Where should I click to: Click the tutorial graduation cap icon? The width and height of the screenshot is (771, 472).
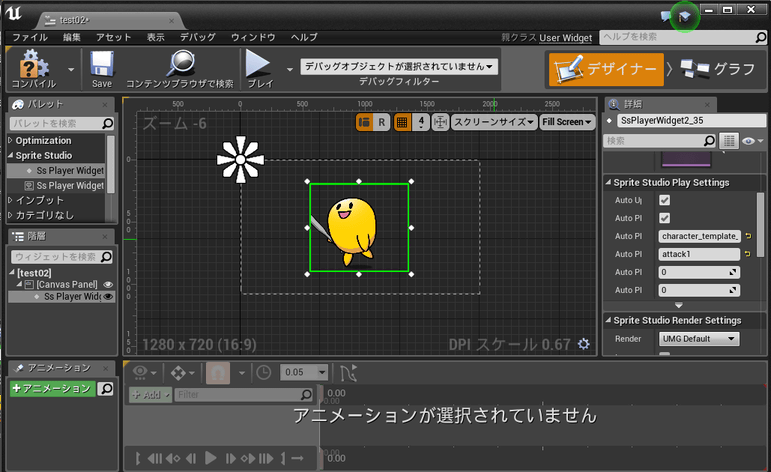(x=684, y=17)
